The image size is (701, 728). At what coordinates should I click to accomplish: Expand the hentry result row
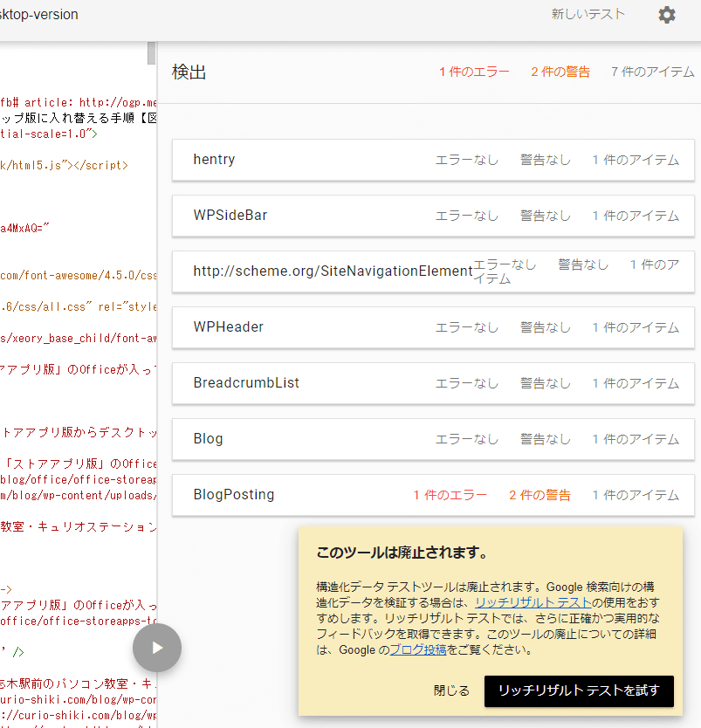tap(433, 160)
